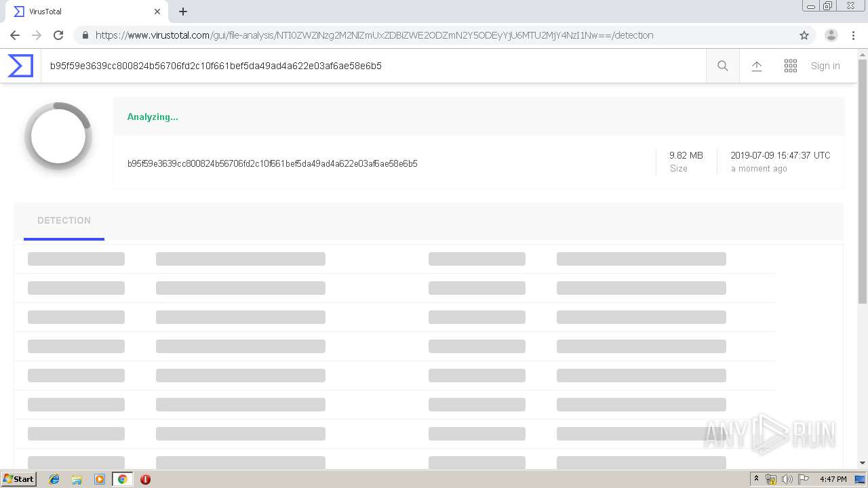The width and height of the screenshot is (868, 488).
Task: Go back with browser back arrow
Action: pos(15,35)
